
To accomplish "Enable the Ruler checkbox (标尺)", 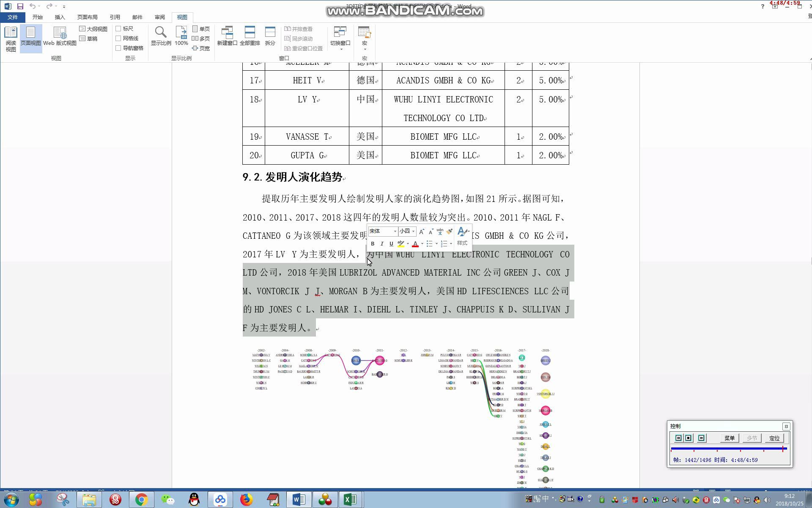I will [118, 29].
